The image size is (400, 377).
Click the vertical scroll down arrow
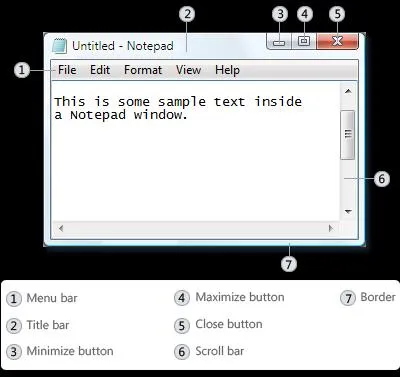tap(348, 211)
